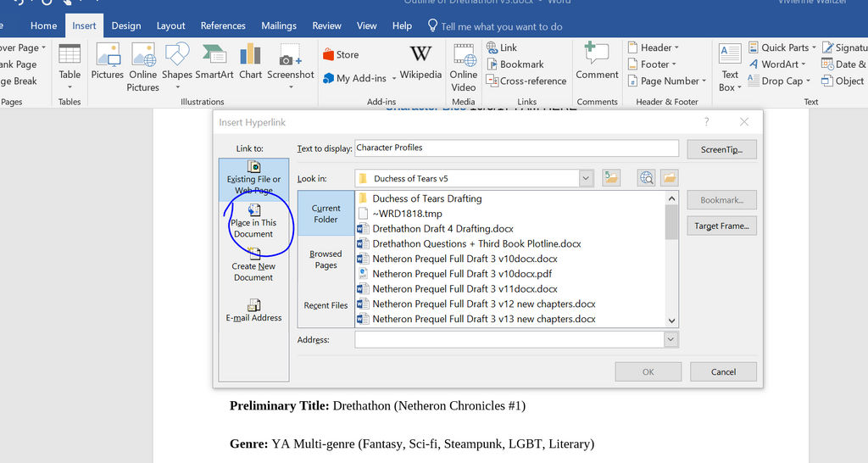Viewport: 868px width, 463px height.
Task: Click the Target Frame button
Action: 721,226
